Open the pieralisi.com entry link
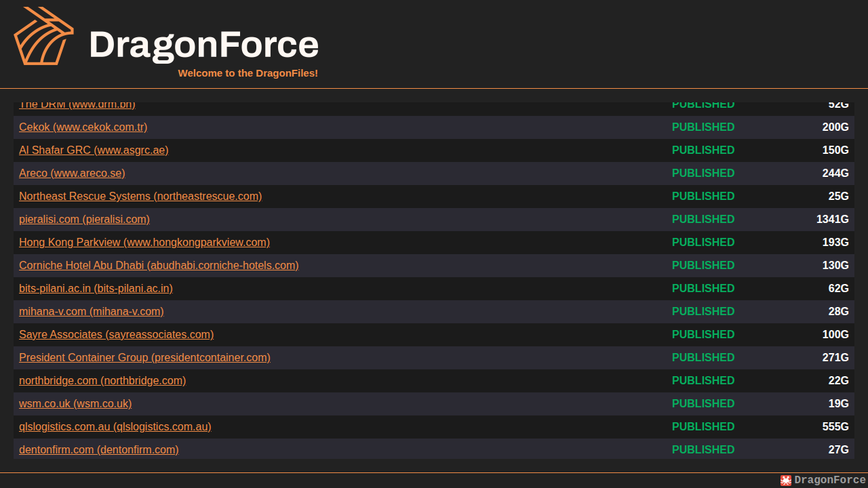The width and height of the screenshot is (868, 488). tap(84, 220)
